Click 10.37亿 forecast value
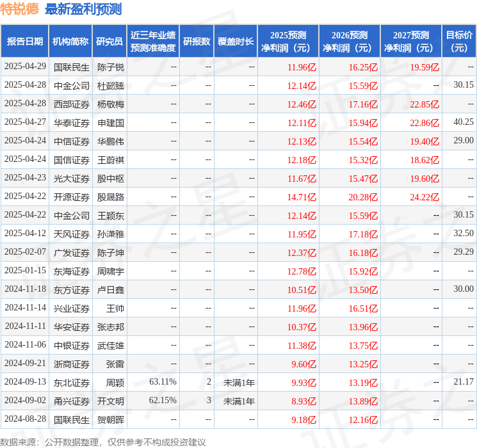477x448 pixels. [x=302, y=327]
